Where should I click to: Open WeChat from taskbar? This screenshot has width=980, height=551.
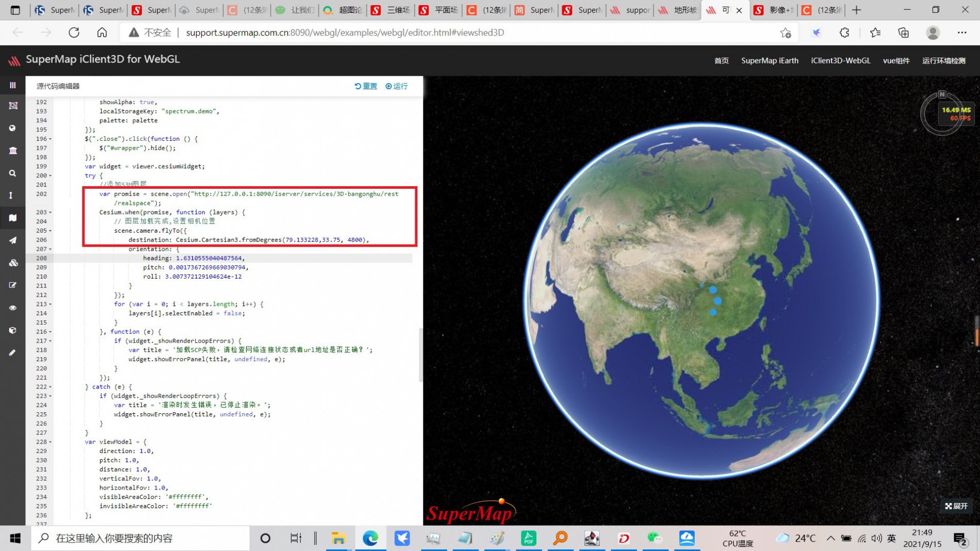pos(655,538)
